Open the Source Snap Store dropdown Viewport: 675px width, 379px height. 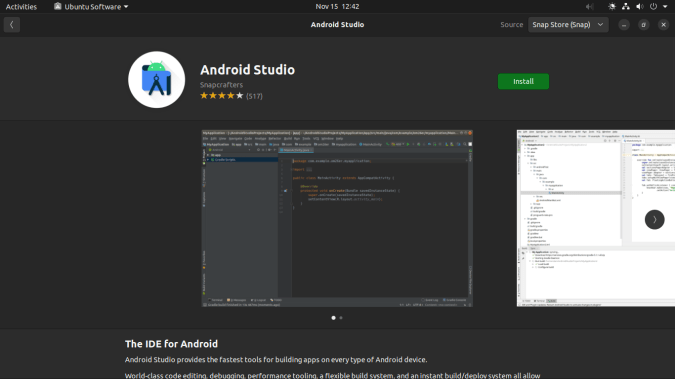(568, 25)
